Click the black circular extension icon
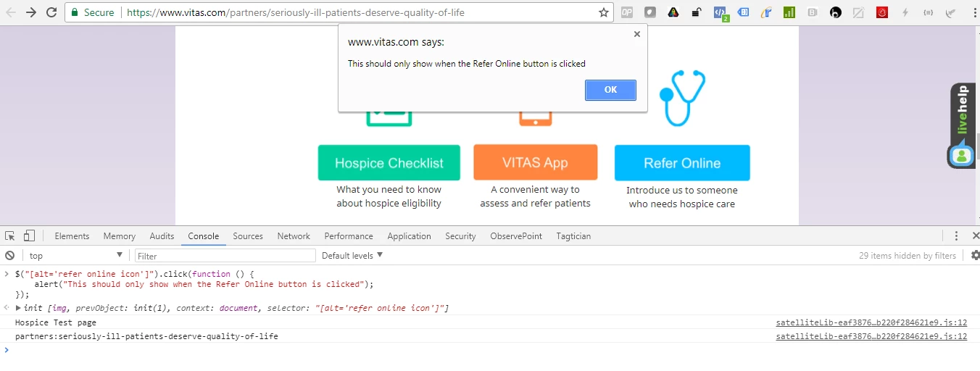980x371 pixels. point(836,12)
